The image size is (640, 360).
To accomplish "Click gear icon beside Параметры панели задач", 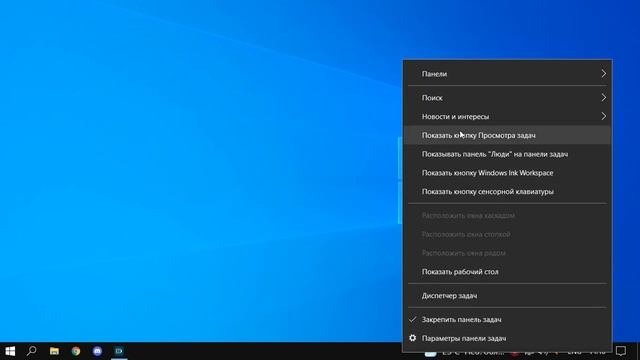I will pos(413,338).
